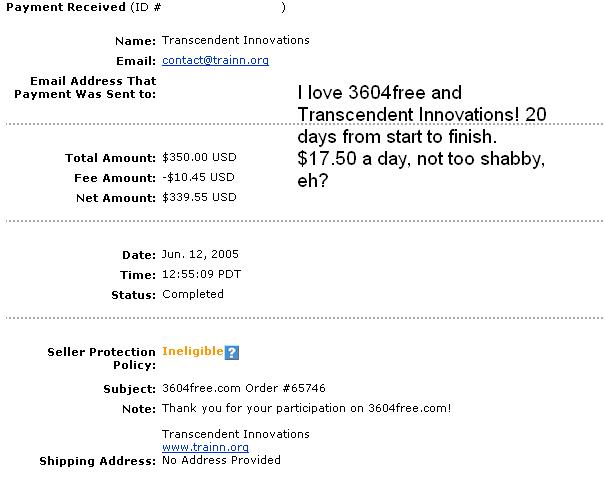
Task: Click the thank you note text
Action: pos(307,408)
